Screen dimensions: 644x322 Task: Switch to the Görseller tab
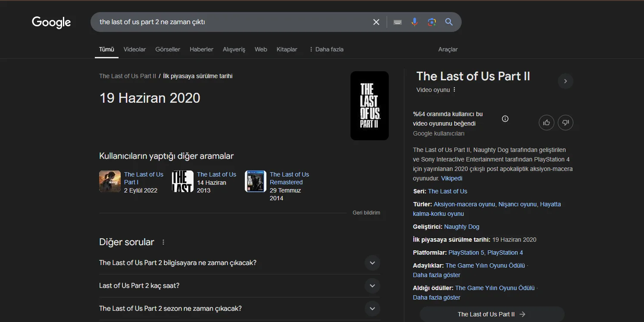click(168, 49)
